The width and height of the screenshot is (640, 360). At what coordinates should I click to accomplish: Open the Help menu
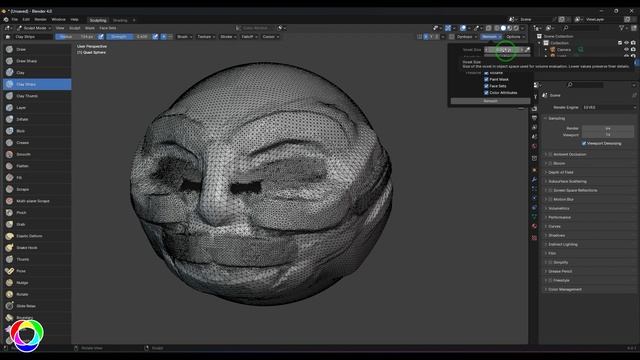pyautogui.click(x=74, y=20)
